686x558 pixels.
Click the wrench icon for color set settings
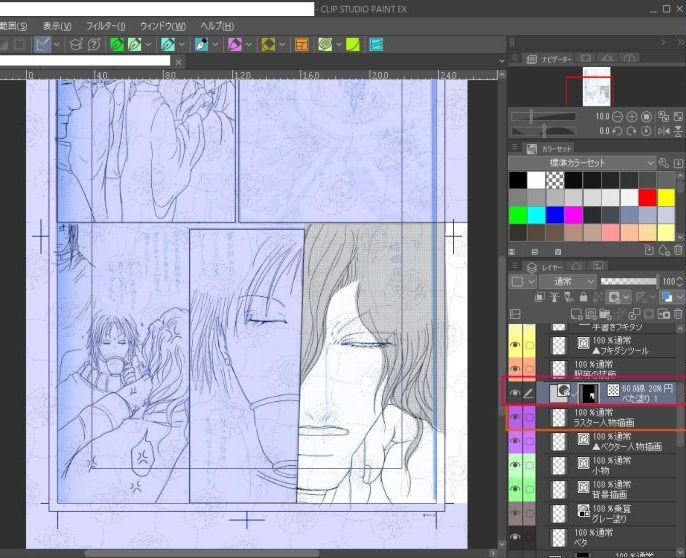664,163
